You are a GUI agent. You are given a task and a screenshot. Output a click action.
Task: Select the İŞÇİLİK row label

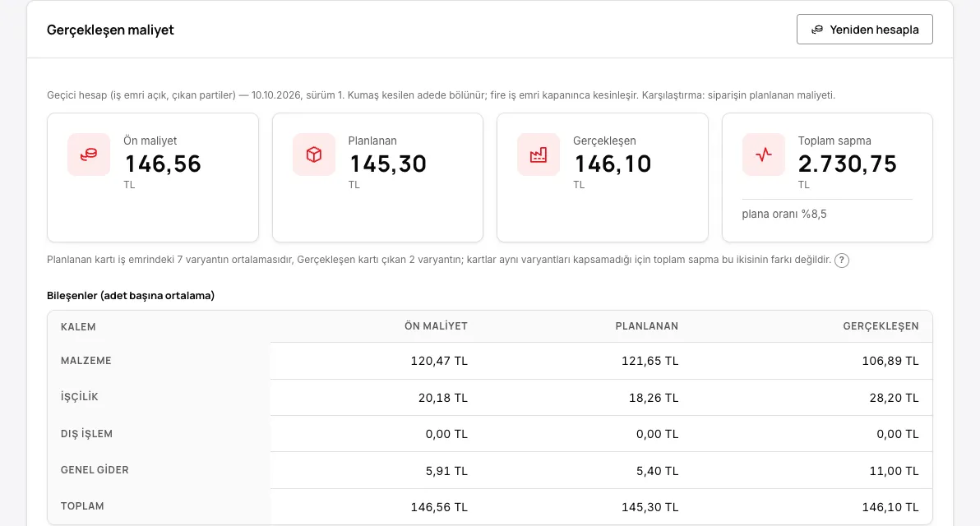(x=80, y=397)
